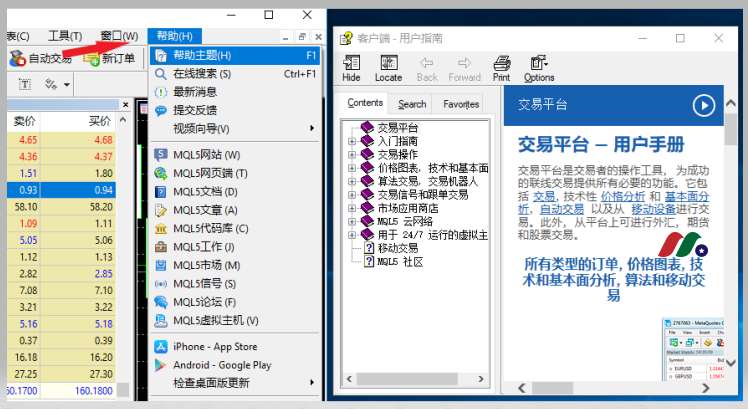Viewport: 748px width, 409px height.
Task: Click the MQL5文档 (D) book icon
Action: click(161, 192)
